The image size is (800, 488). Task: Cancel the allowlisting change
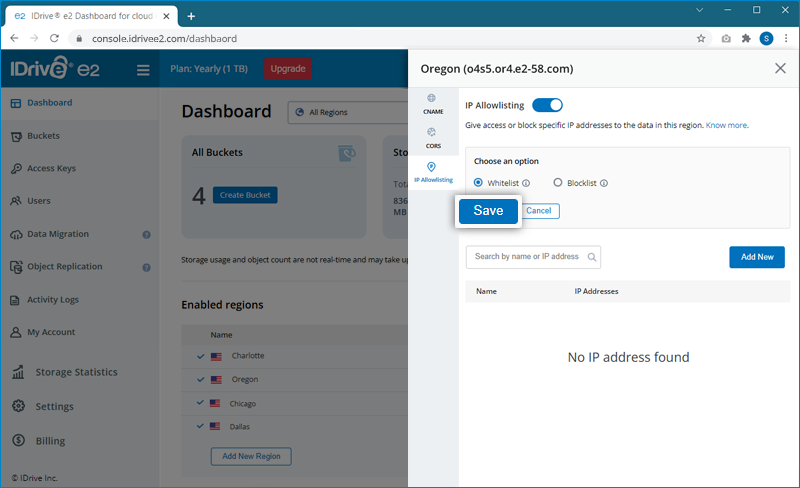pos(539,211)
